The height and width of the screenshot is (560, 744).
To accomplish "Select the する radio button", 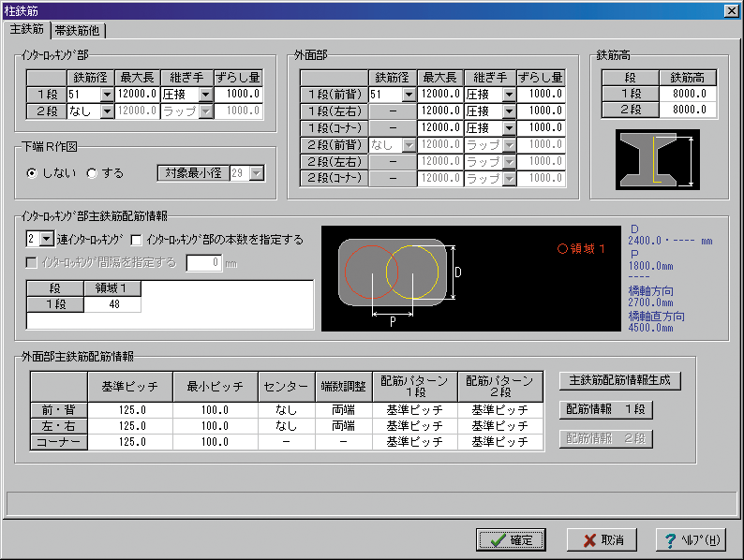I will point(92,173).
